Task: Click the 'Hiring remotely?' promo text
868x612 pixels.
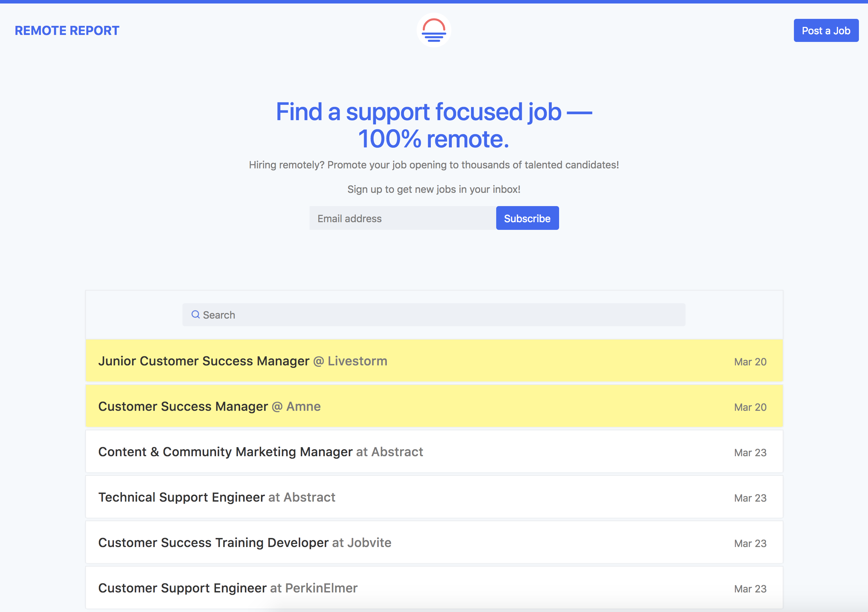Action: click(x=434, y=165)
